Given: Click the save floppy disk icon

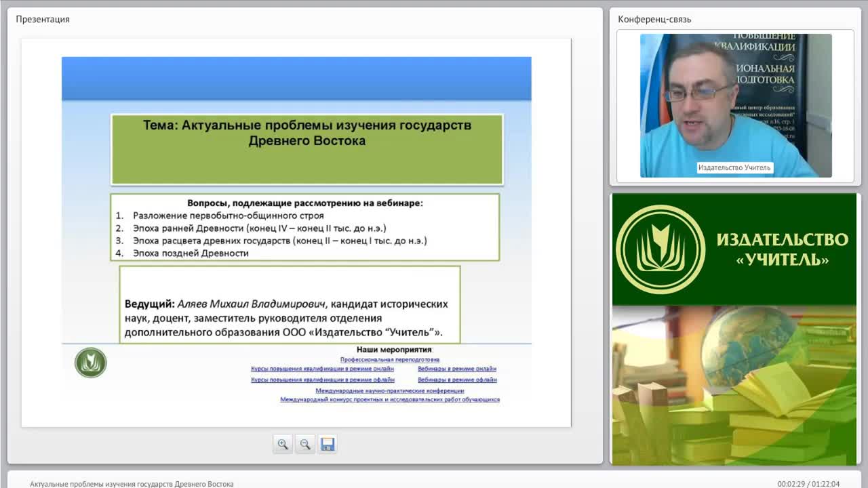Looking at the screenshot, I should (x=328, y=445).
